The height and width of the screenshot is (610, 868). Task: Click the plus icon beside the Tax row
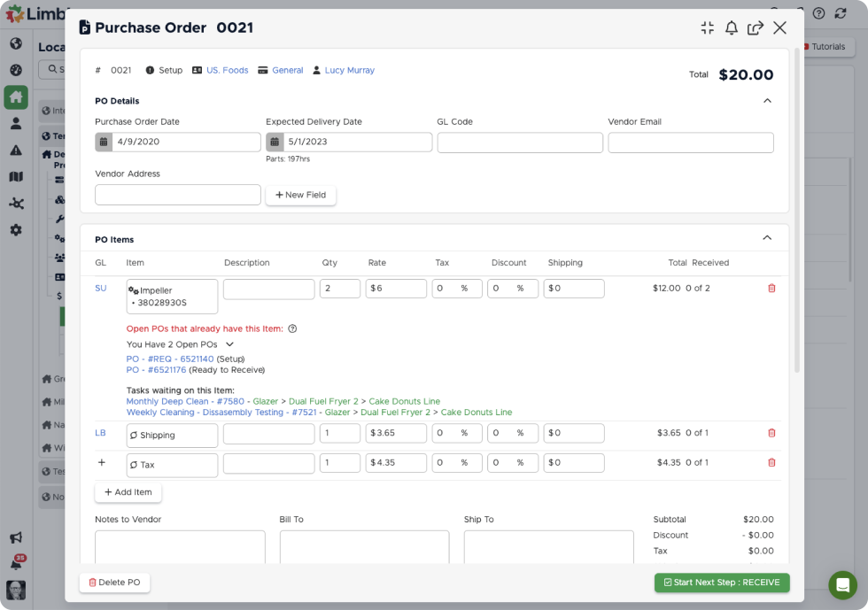tap(101, 463)
